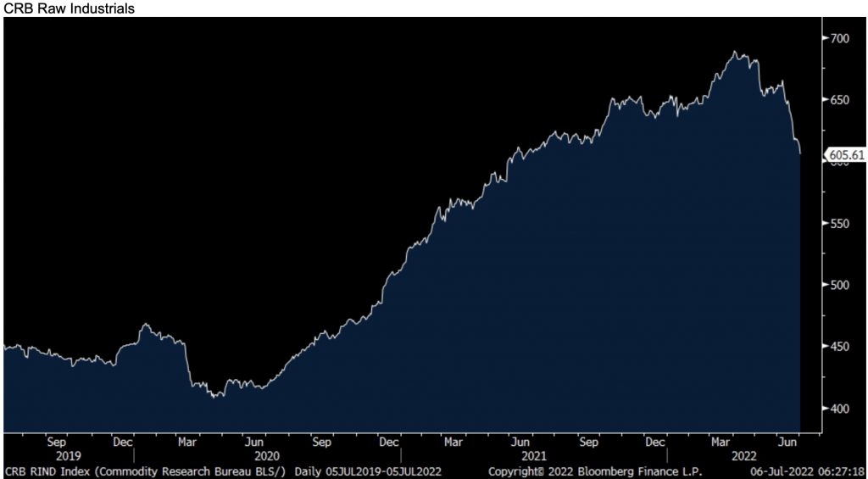Click the chart's highest peak near 690

pos(737,53)
